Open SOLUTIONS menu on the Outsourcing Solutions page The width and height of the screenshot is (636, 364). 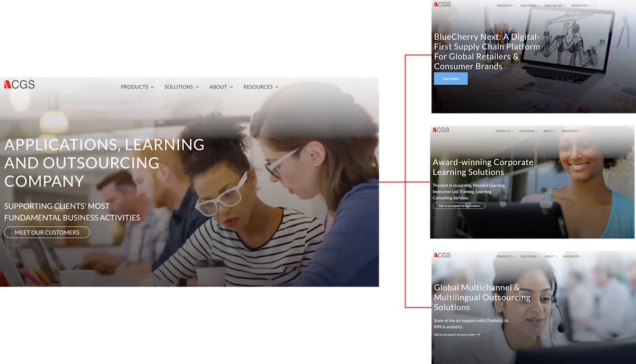coord(529,256)
